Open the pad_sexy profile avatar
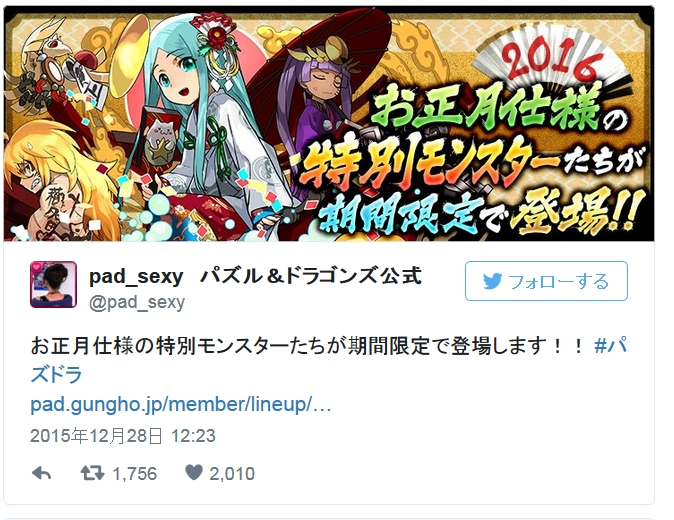The image size is (674, 520). pyautogui.click(x=53, y=284)
